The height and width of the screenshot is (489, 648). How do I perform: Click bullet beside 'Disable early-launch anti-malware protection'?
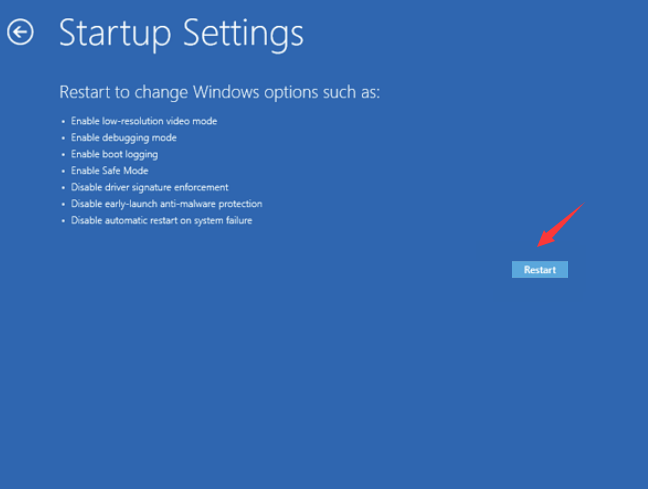click(x=62, y=204)
